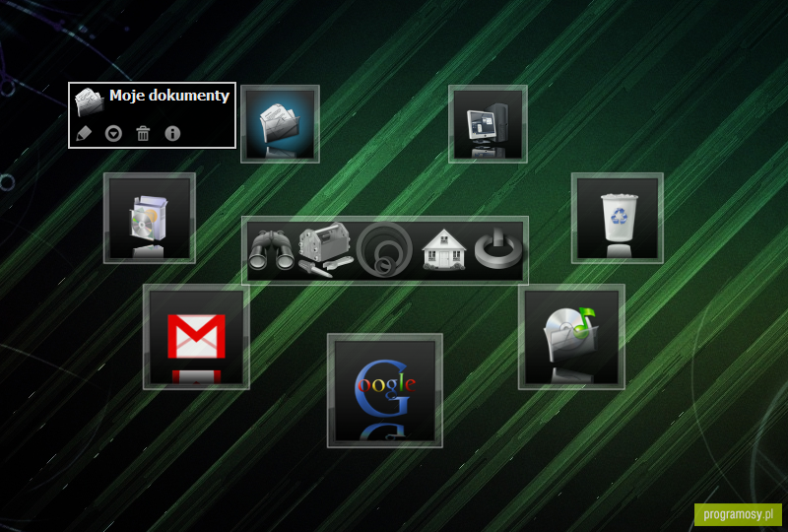Open the toolbox settings icon

click(326, 249)
